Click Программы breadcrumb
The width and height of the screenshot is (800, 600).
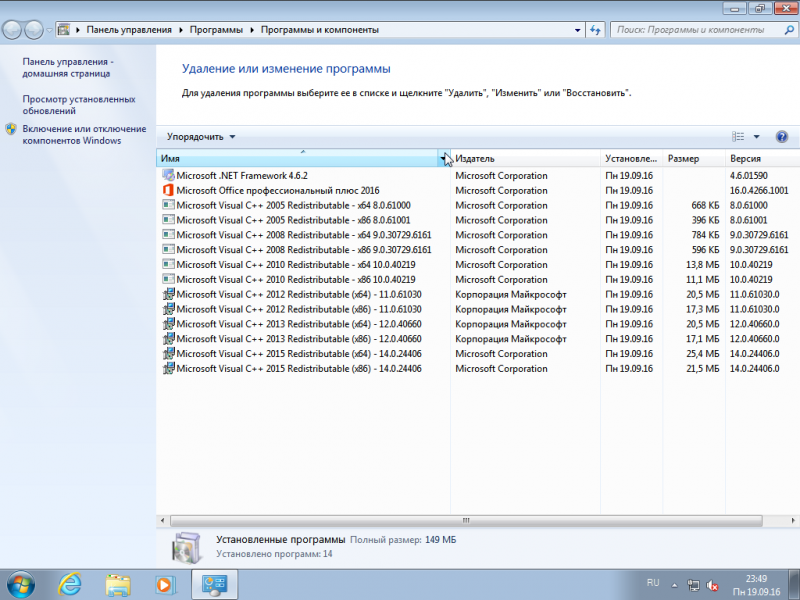216,30
